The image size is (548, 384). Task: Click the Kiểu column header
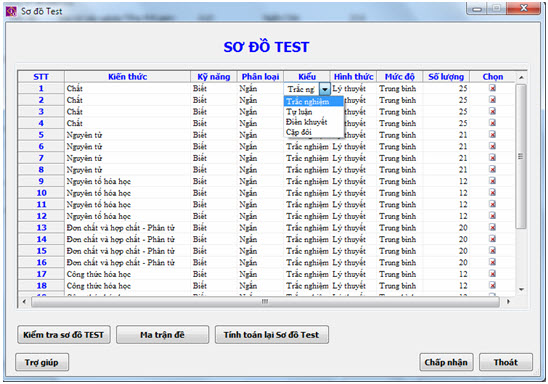[x=307, y=77]
